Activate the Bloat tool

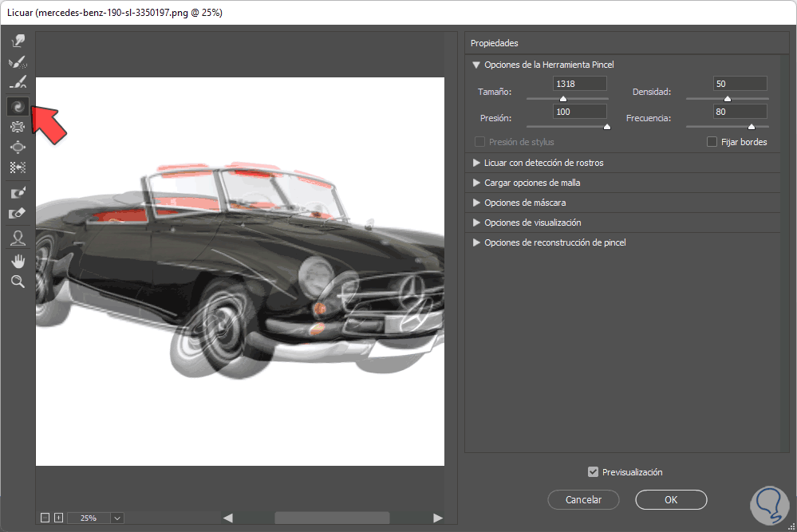(x=18, y=147)
